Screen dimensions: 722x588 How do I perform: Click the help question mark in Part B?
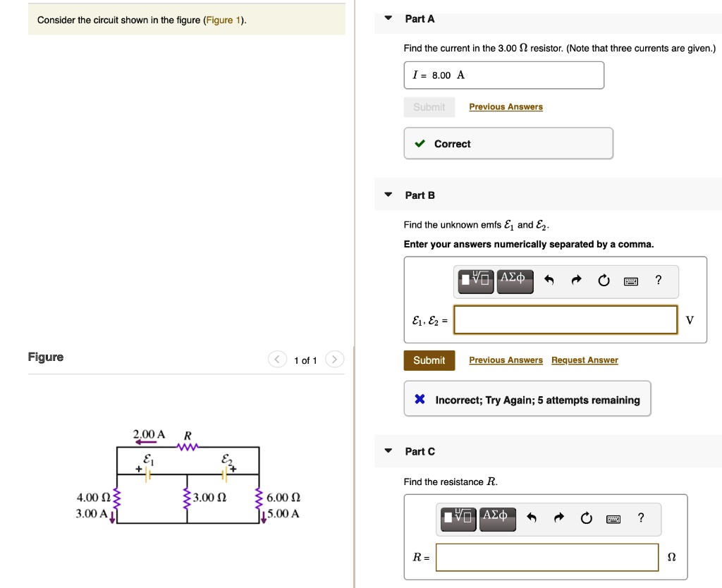pyautogui.click(x=658, y=280)
